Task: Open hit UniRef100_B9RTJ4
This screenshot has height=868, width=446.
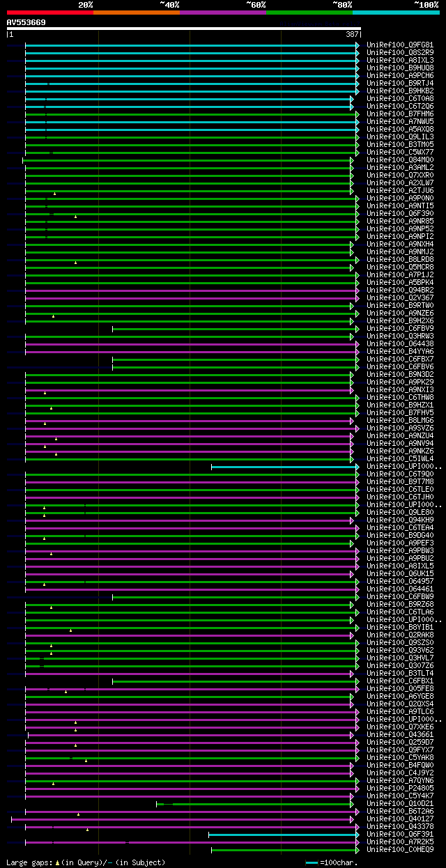Action: (401, 84)
